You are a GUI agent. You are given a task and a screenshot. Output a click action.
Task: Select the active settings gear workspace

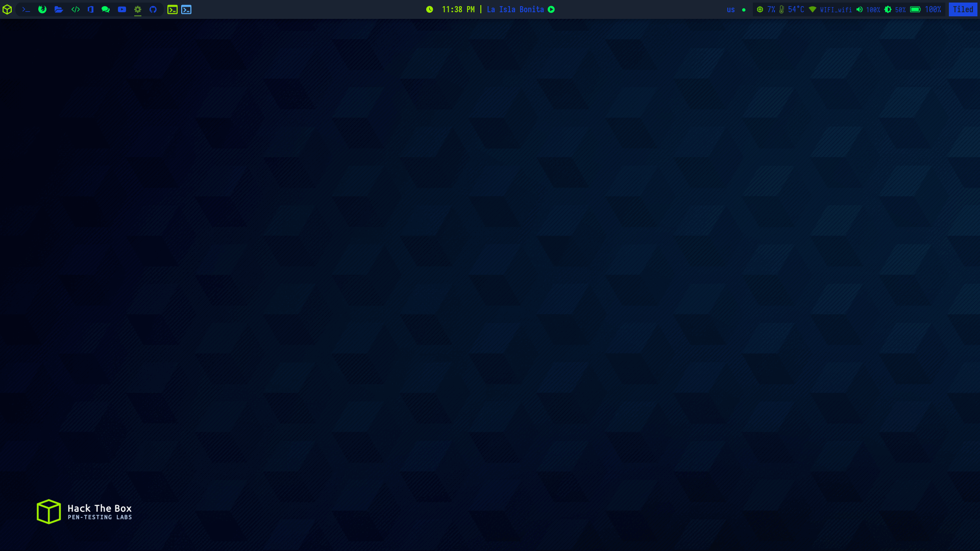138,10
